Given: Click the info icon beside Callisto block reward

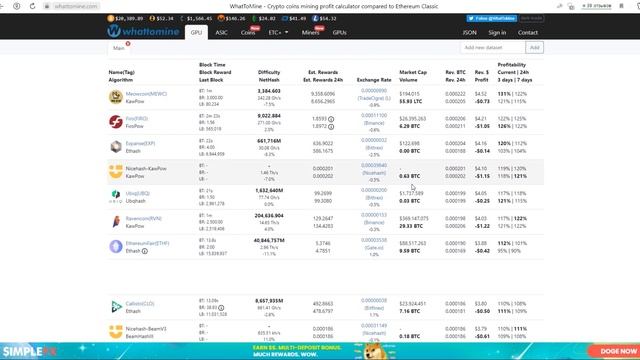Looking at the screenshot, I should pos(221,308).
